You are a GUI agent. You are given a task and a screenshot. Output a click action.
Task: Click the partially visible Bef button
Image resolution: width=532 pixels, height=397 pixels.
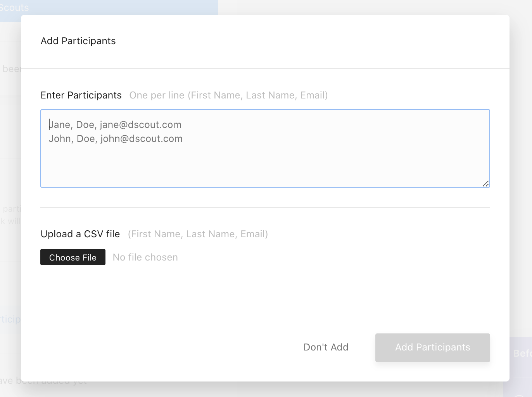(522, 353)
